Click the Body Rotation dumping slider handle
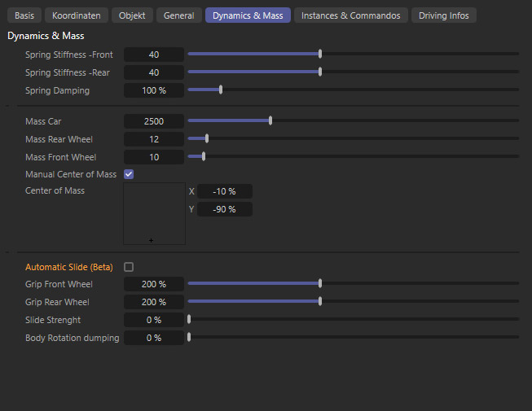This screenshot has height=411, width=532. 189,338
